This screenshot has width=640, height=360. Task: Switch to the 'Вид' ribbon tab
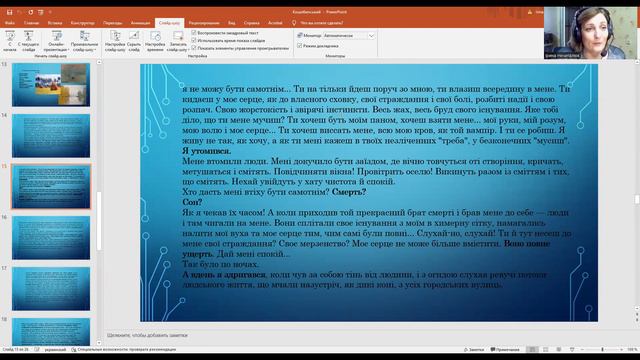(232, 23)
